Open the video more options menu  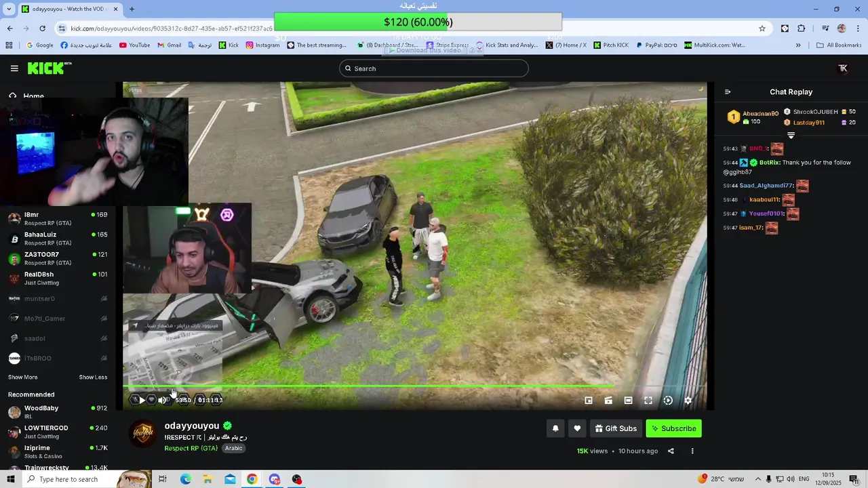click(x=692, y=451)
